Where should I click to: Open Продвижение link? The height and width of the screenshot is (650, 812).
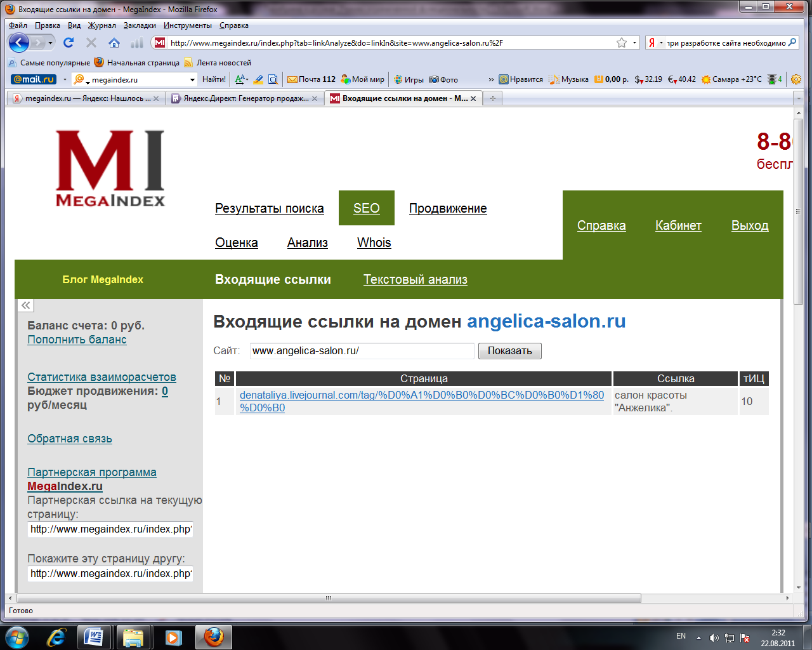(x=448, y=208)
